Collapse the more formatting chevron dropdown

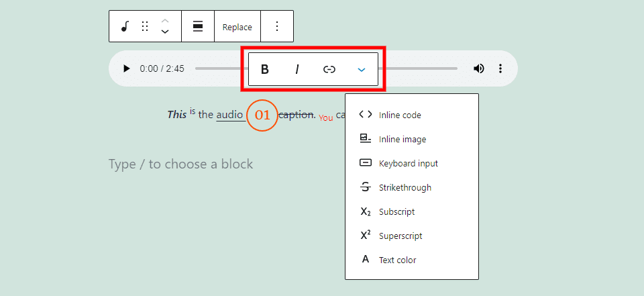tap(362, 69)
